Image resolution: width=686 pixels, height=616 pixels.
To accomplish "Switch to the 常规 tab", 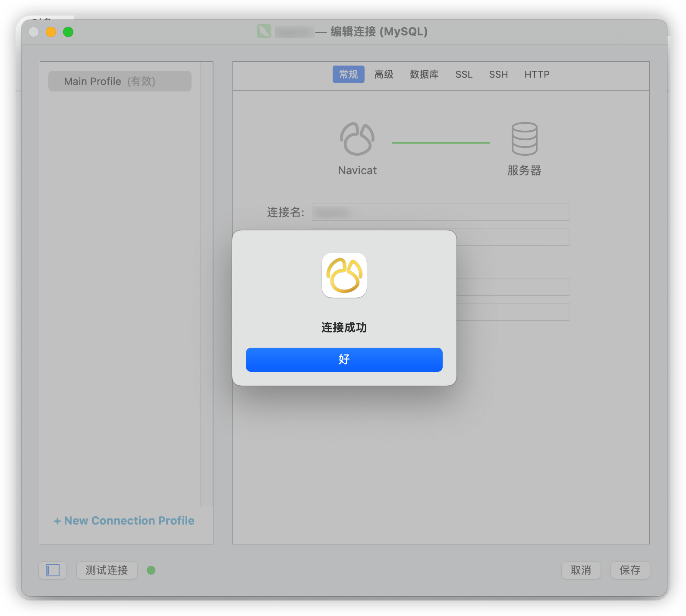I will (348, 74).
